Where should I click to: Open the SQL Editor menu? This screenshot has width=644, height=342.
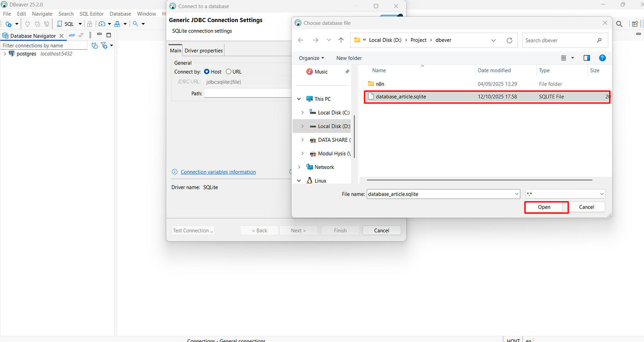[x=92, y=14]
